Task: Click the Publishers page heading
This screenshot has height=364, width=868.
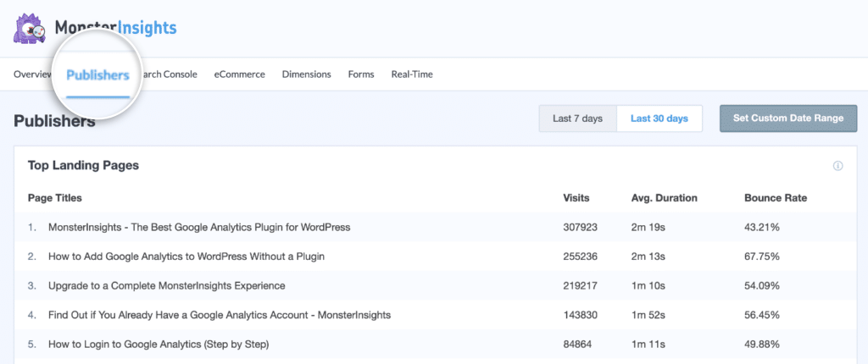Action: click(x=54, y=121)
